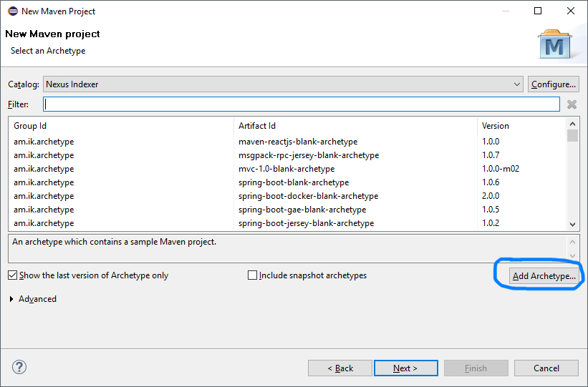Select msgpack-rpc-jersey-blank-archetype row
The image size is (588, 387).
287,155
